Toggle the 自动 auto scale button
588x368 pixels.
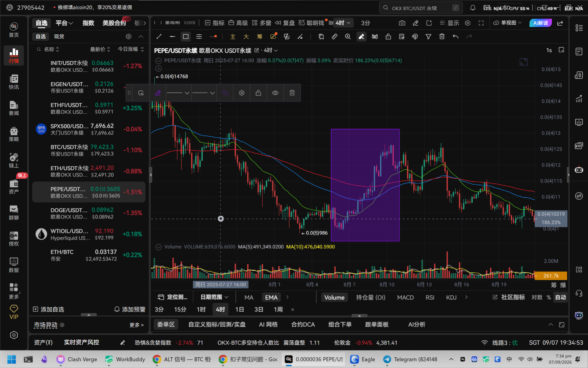560,297
